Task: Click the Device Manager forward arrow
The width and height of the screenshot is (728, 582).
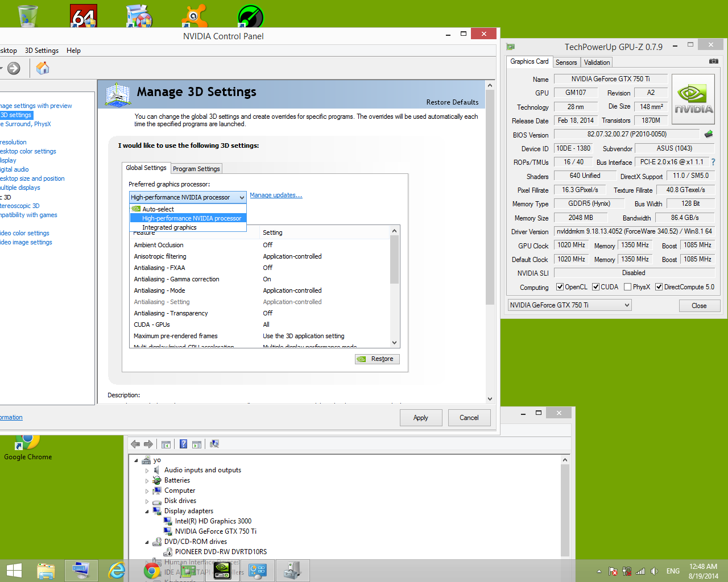Action: (x=148, y=444)
